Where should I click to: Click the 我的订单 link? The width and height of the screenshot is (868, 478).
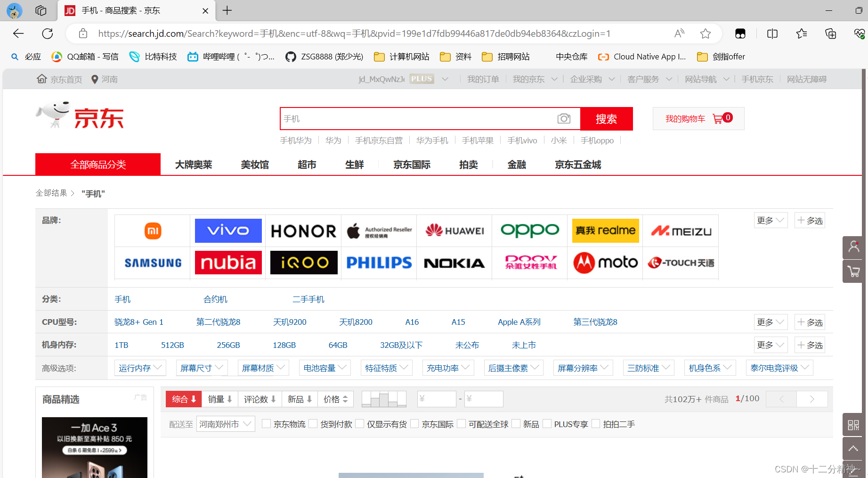[483, 79]
